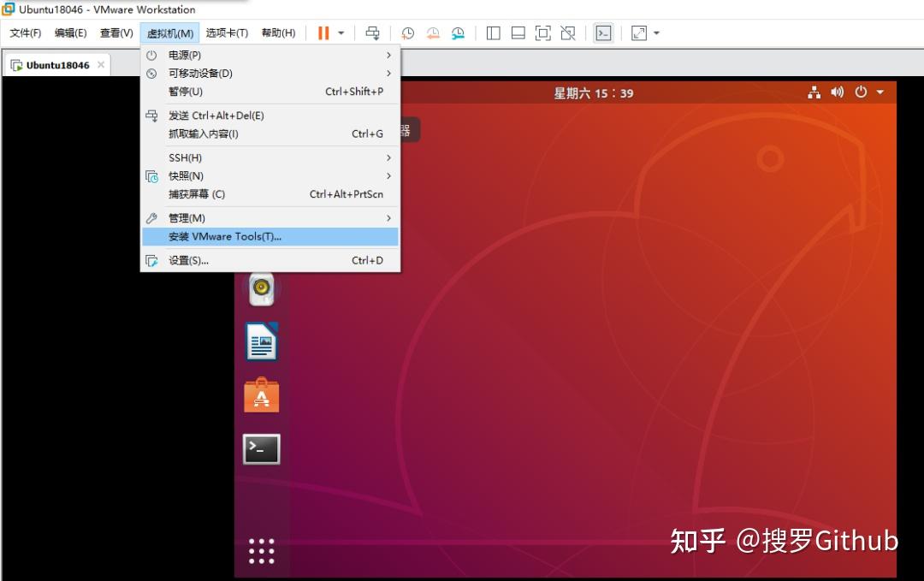Select 发送 Ctrl+Alt+Del(E) menu entry
Image resolution: width=924 pixels, height=581 pixels.
click(x=270, y=116)
